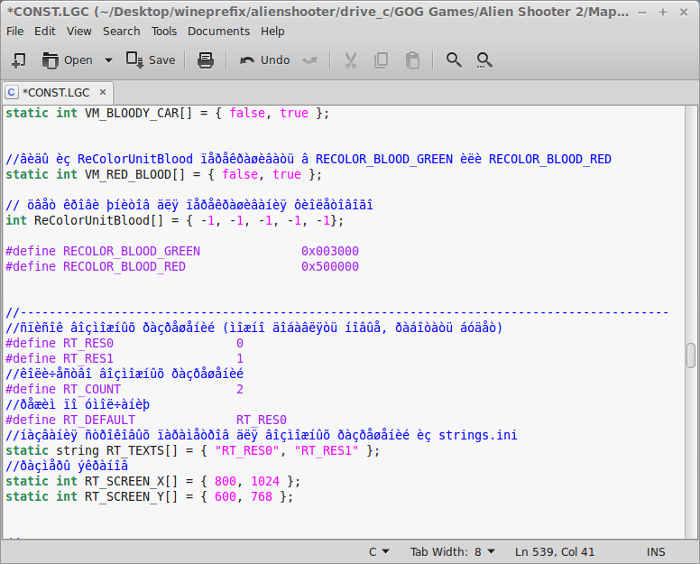Undo the last edit
Image resolution: width=700 pixels, height=564 pixels.
pos(265,60)
